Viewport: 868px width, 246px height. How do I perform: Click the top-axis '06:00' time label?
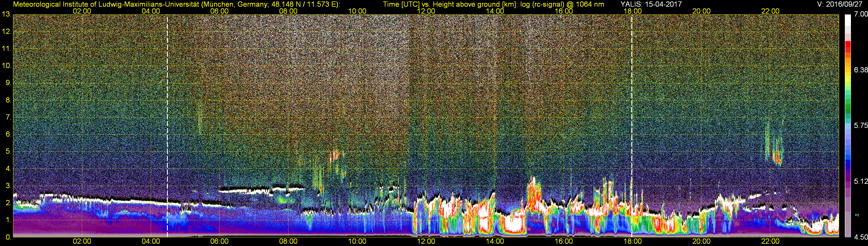click(219, 11)
